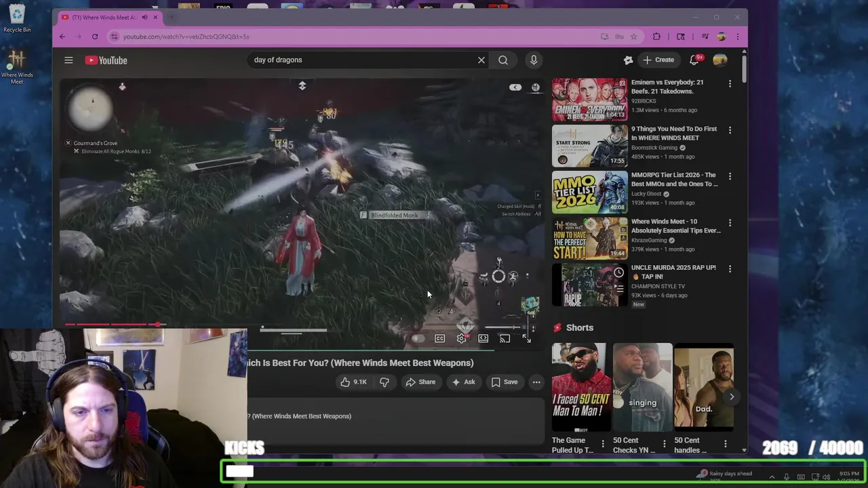Open taskbar volume speaker icon
Image resolution: width=868 pixels, height=488 pixels.
[826, 477]
